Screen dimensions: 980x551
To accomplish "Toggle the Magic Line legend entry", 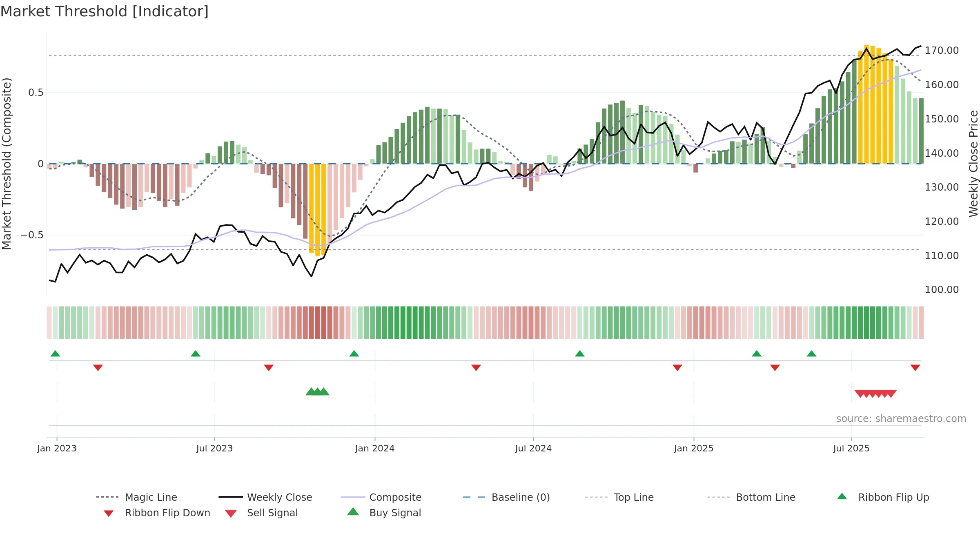I will point(137,497).
